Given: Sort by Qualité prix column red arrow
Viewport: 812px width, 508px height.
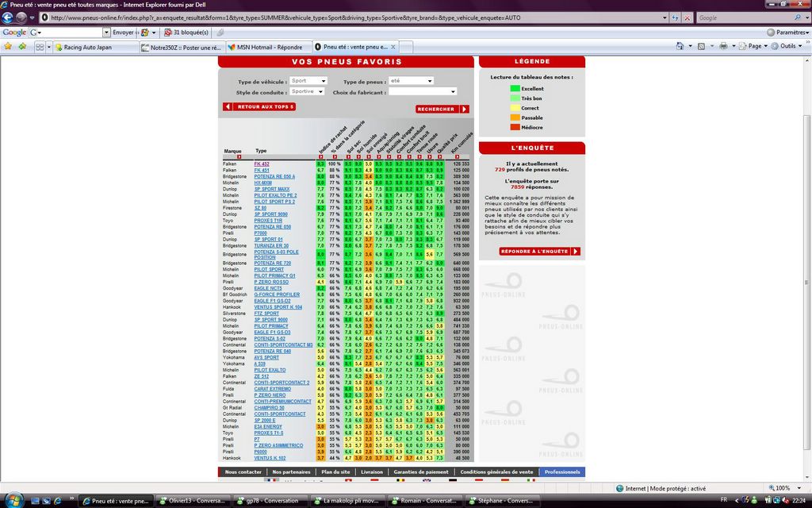Looking at the screenshot, I should coord(439,156).
